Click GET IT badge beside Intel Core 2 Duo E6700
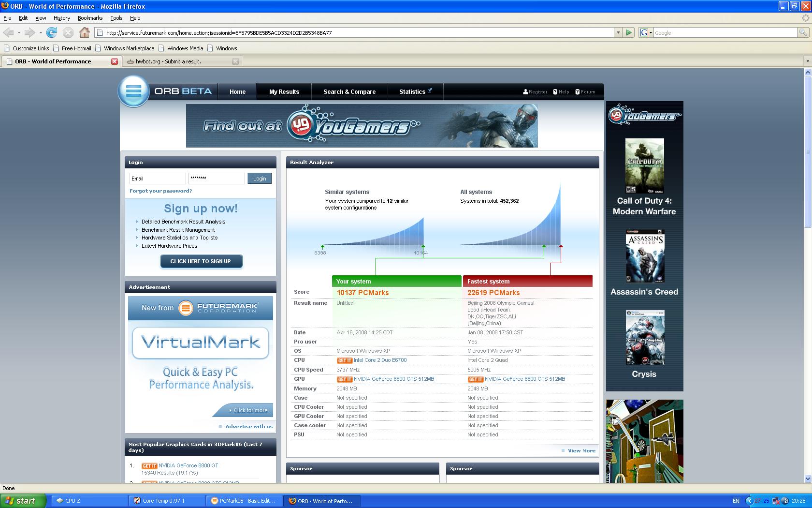Screen dimensions: 812x508 pos(345,360)
